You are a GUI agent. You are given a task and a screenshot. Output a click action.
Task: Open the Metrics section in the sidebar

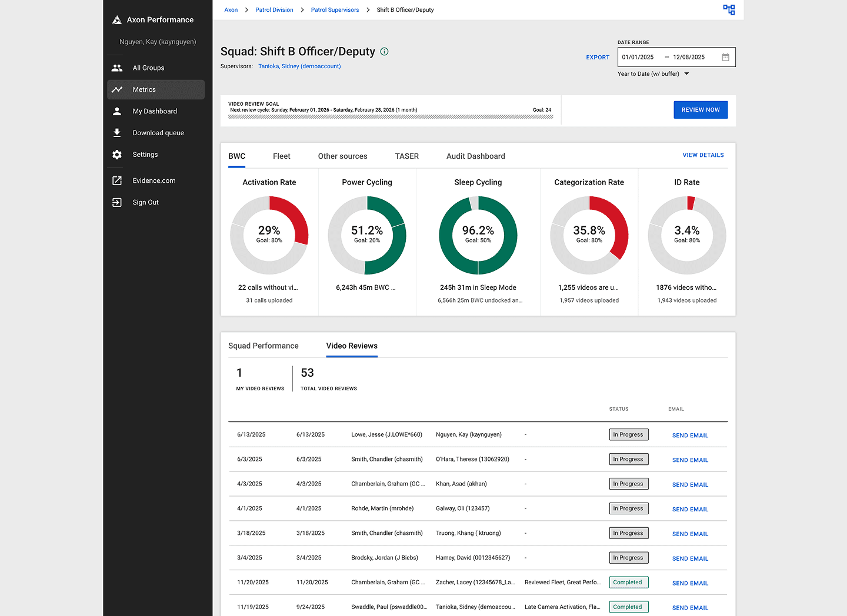tap(145, 89)
